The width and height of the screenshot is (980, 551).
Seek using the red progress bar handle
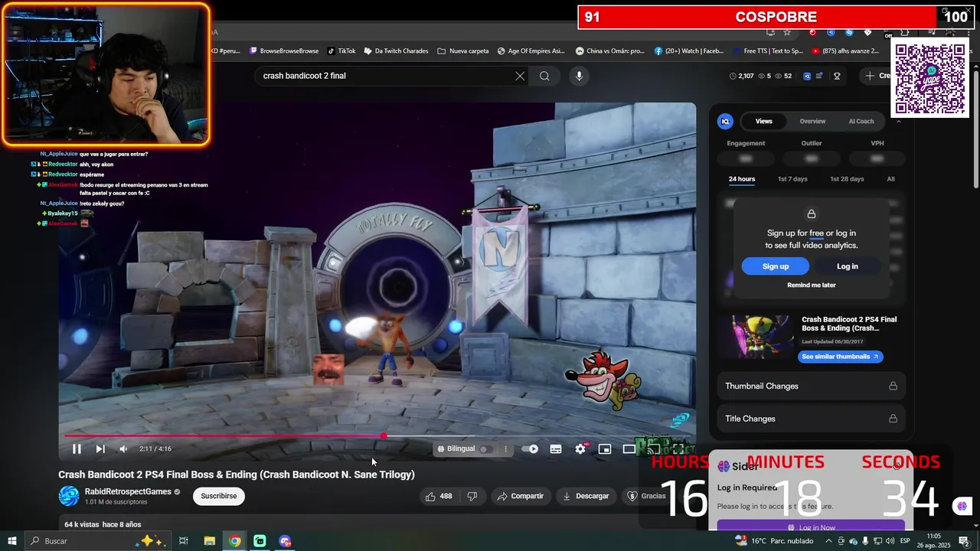pyautogui.click(x=384, y=436)
